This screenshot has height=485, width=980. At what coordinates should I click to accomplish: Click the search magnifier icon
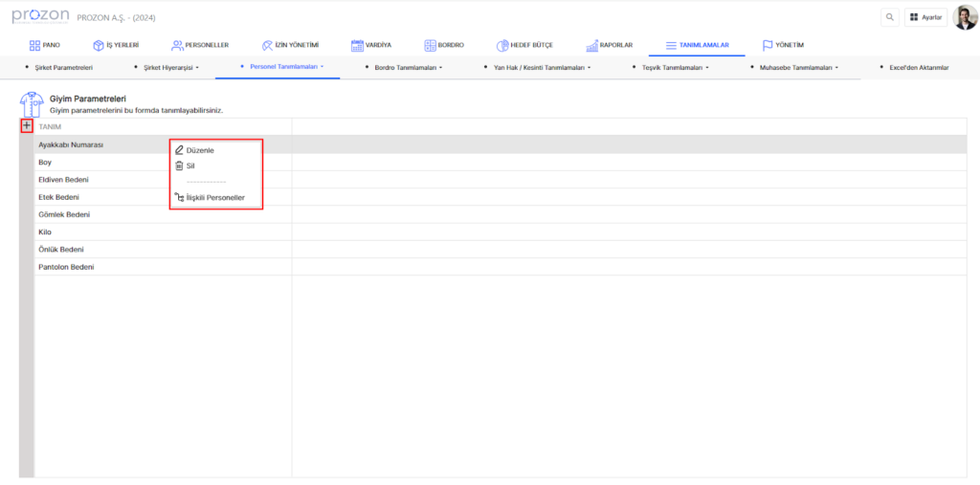[x=890, y=17]
